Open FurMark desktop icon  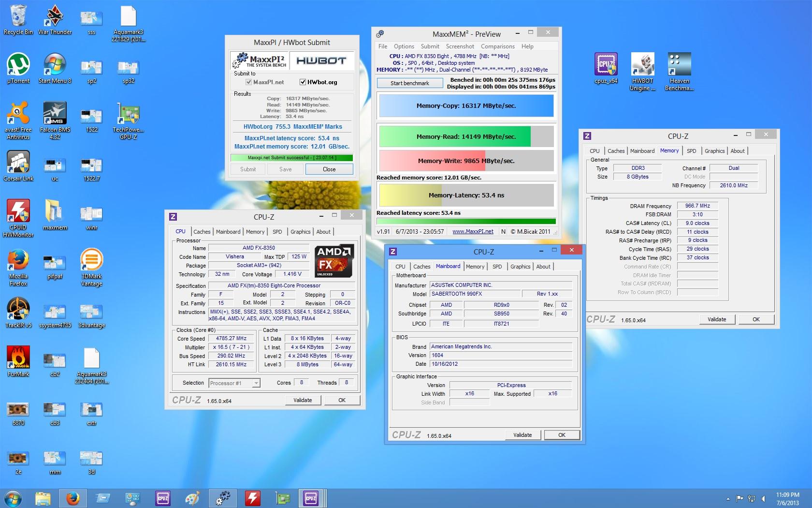pyautogui.click(x=18, y=361)
